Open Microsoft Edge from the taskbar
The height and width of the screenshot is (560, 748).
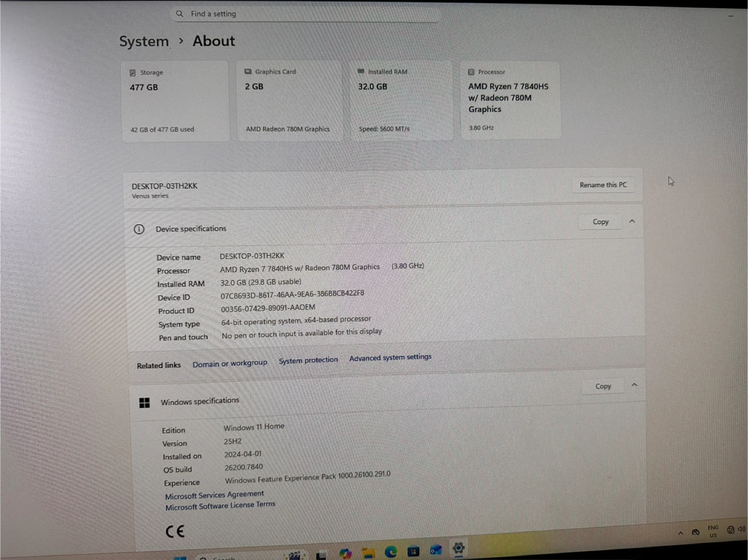(x=391, y=552)
